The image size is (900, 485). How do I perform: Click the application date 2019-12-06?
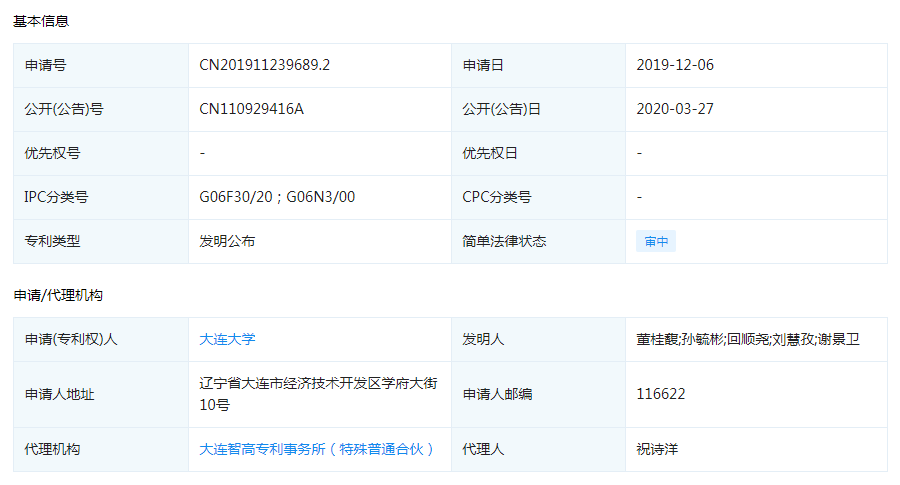[x=675, y=65]
